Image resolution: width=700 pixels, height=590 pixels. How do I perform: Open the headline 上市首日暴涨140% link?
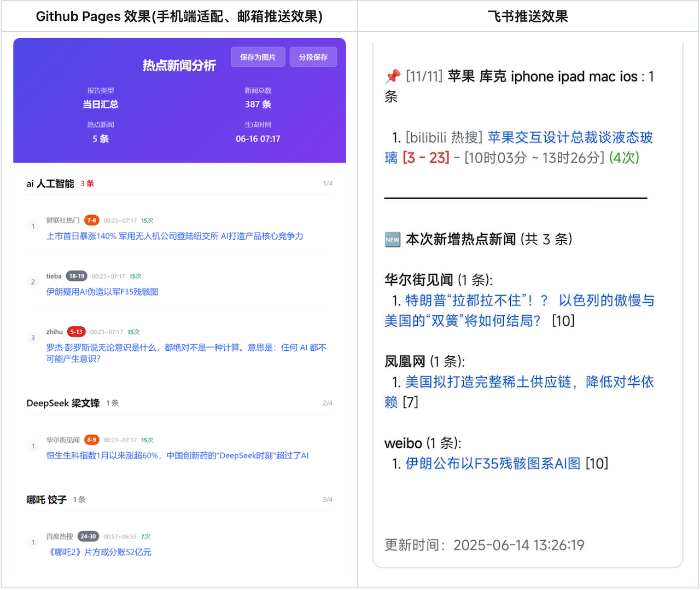[x=175, y=236]
